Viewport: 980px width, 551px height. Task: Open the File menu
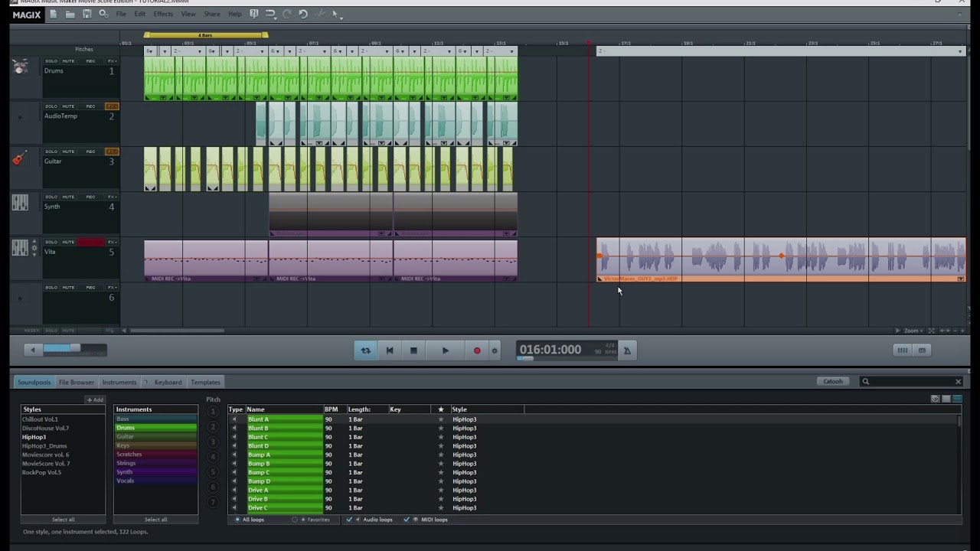[121, 14]
